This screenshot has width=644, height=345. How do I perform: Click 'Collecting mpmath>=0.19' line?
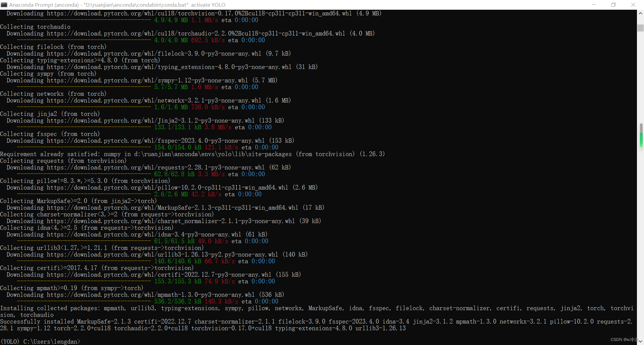point(72,288)
